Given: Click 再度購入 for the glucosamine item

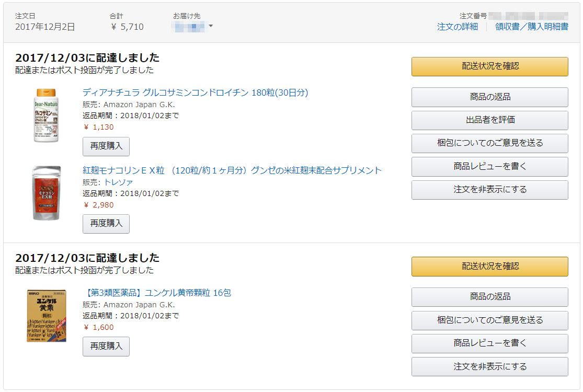Looking at the screenshot, I should click(106, 146).
